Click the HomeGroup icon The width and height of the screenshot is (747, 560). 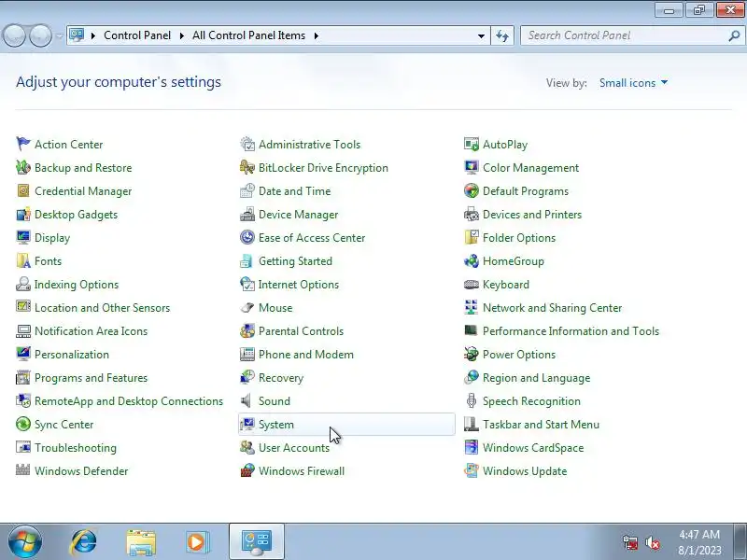coord(472,260)
